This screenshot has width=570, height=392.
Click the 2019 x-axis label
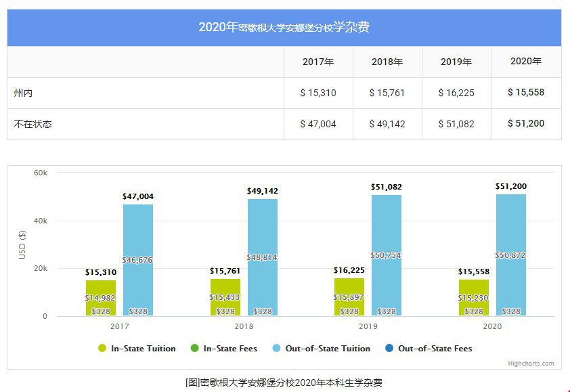(x=368, y=326)
